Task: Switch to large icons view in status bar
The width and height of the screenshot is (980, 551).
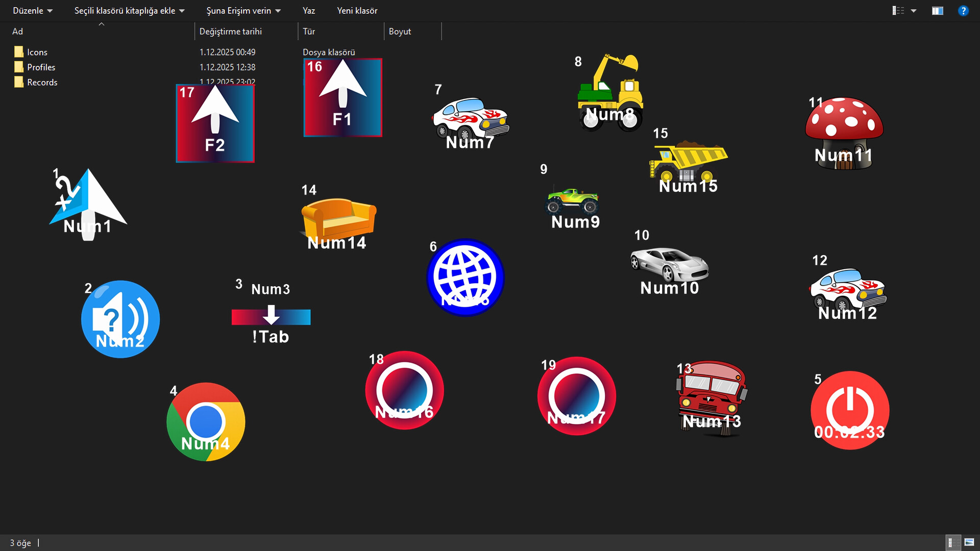Action: click(x=968, y=543)
